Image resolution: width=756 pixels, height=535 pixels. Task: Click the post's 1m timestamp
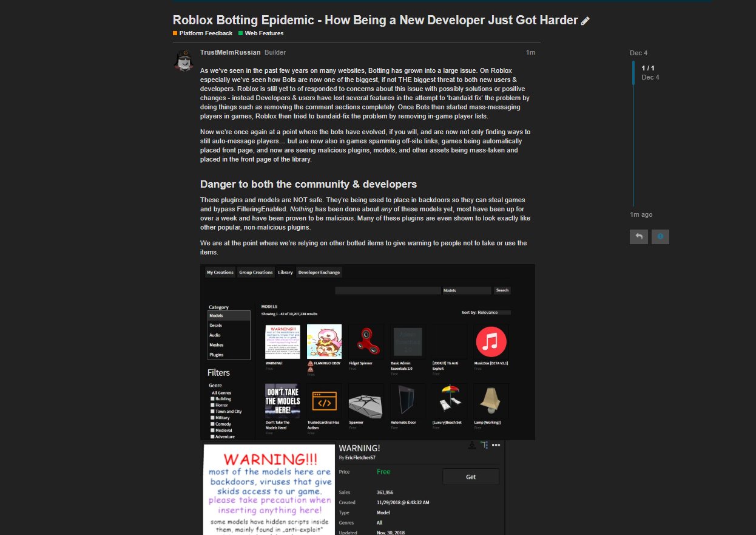530,53
